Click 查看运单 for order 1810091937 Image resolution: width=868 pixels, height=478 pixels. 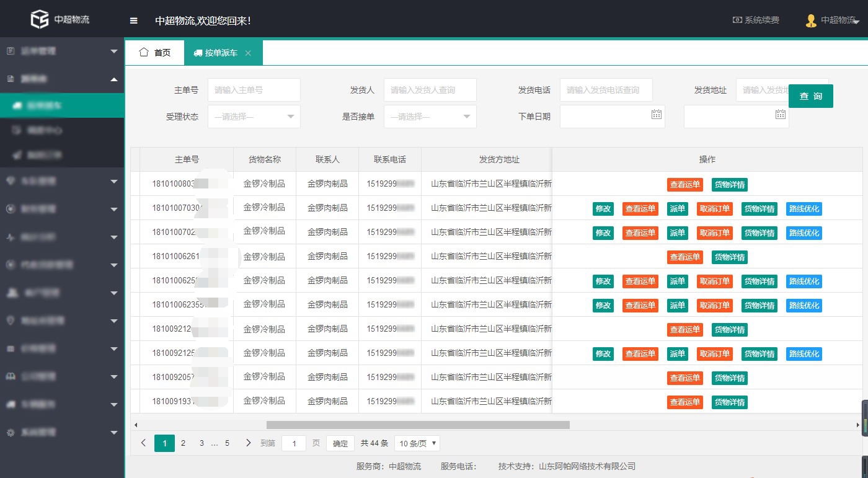click(685, 402)
